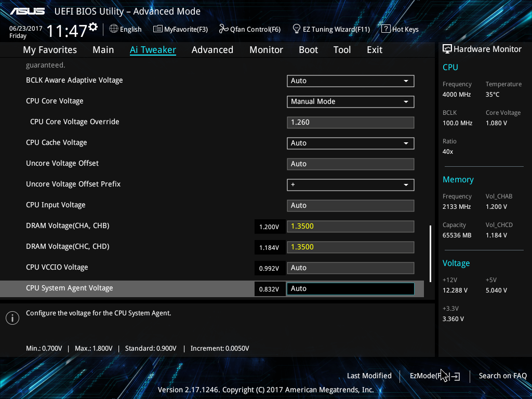This screenshot has height=399, width=532.
Task: Open the Monitor tab
Action: pos(267,50)
